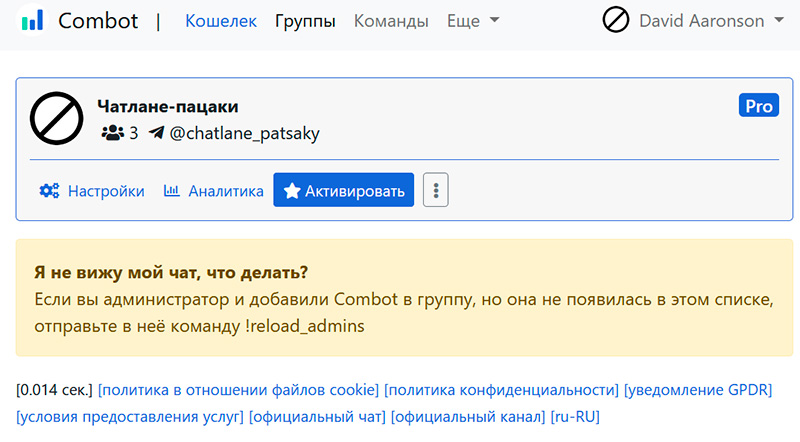This screenshot has height=442, width=800.
Task: Click the members count people icon
Action: [x=112, y=133]
